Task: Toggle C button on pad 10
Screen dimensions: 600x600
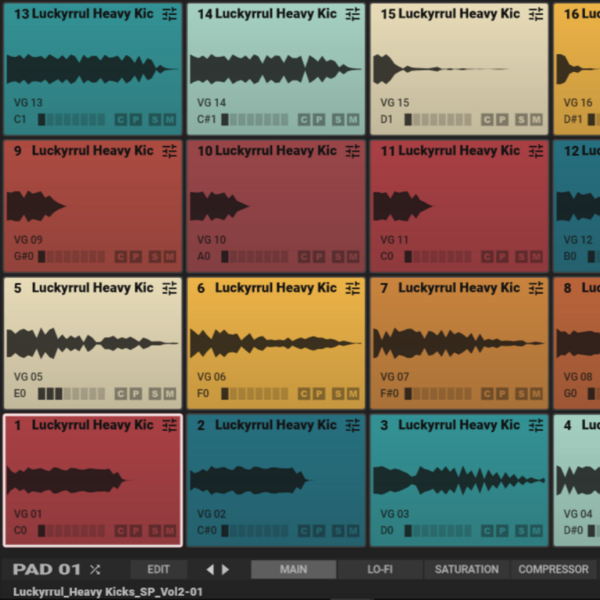Action: pos(304,256)
